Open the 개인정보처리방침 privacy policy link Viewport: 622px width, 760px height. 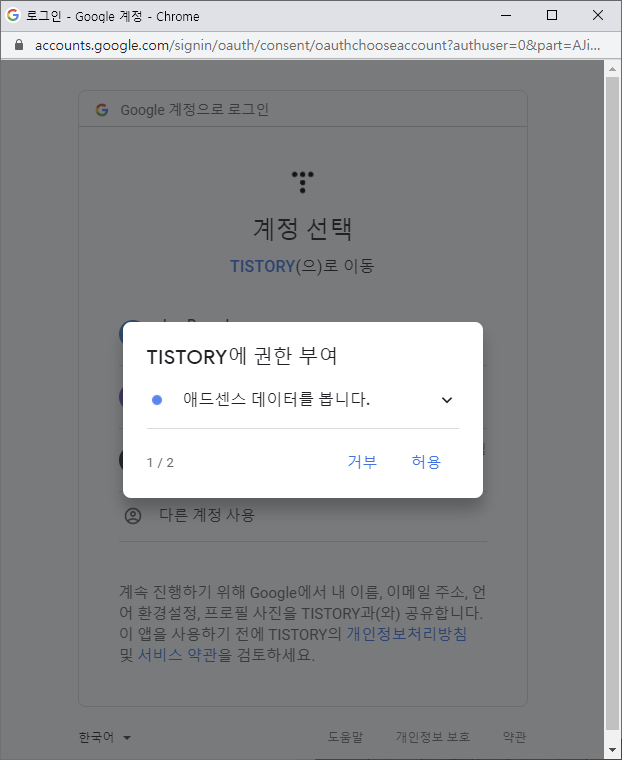(x=406, y=634)
